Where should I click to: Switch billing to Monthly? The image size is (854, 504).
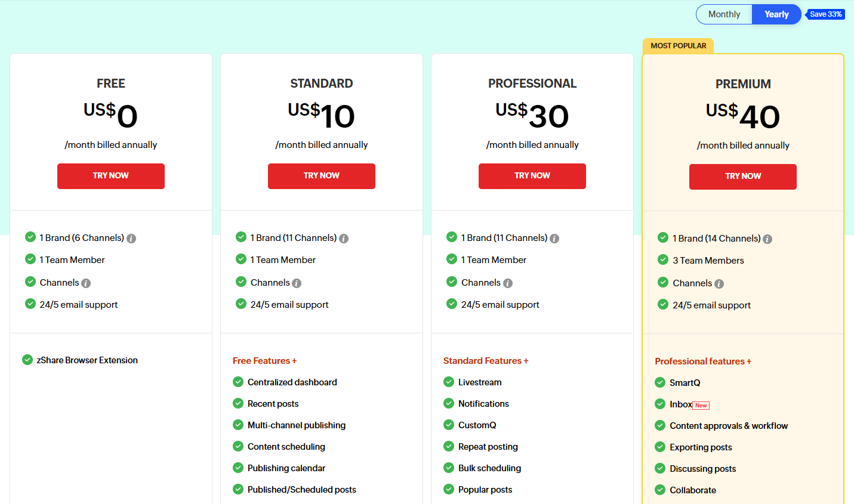724,14
